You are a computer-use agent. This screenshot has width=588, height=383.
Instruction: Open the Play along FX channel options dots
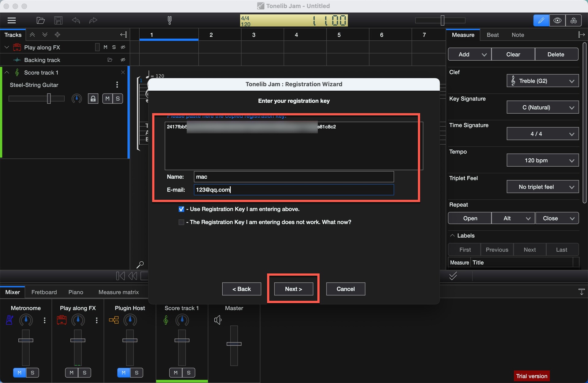tap(97, 320)
